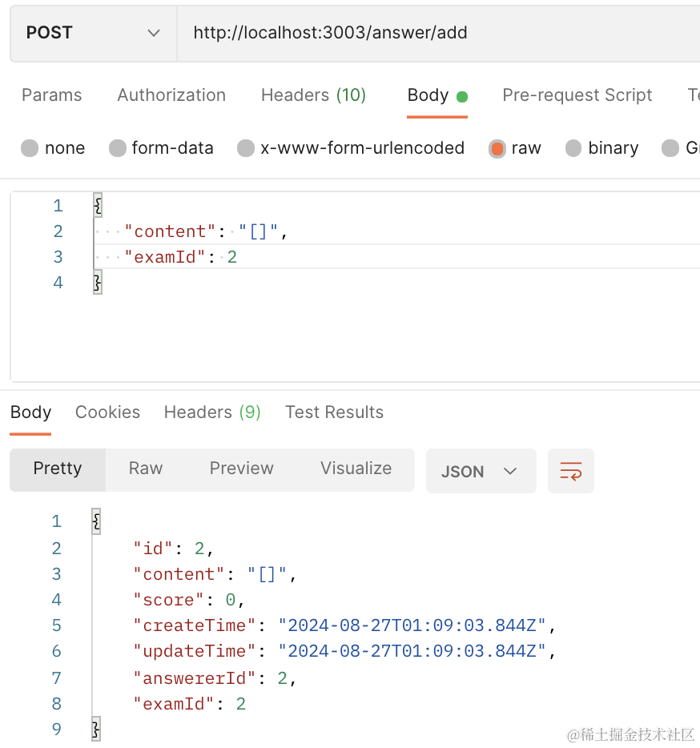Switch to the Params tab
The height and width of the screenshot is (748, 700).
click(52, 95)
